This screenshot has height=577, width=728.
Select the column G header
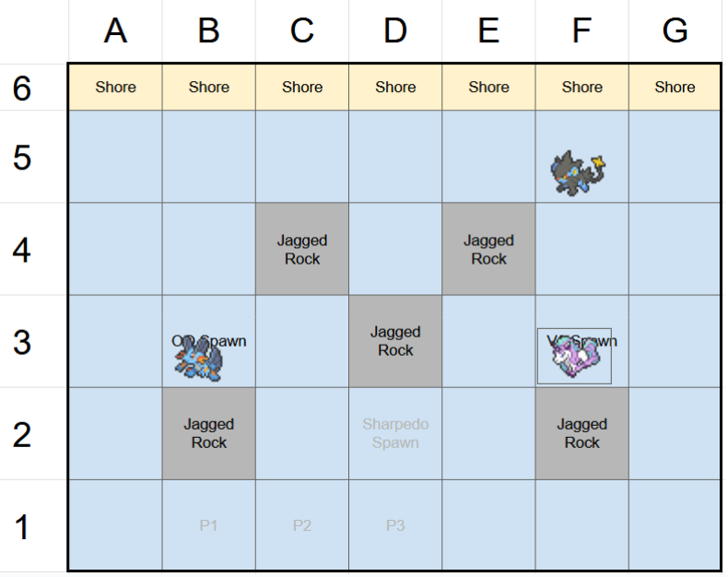[675, 31]
